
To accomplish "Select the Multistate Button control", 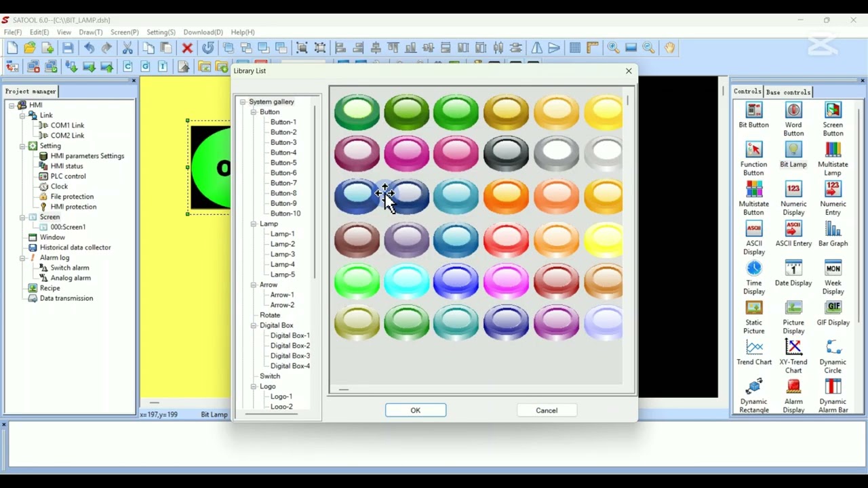I will tap(753, 198).
